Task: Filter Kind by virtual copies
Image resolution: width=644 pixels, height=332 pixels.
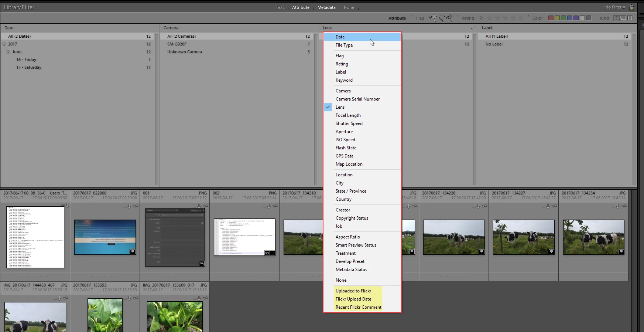Action: 623,18
